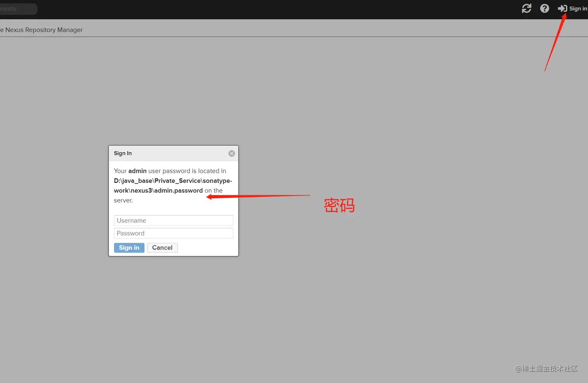Focus the Password field
This screenshot has width=588, height=383.
pos(173,233)
